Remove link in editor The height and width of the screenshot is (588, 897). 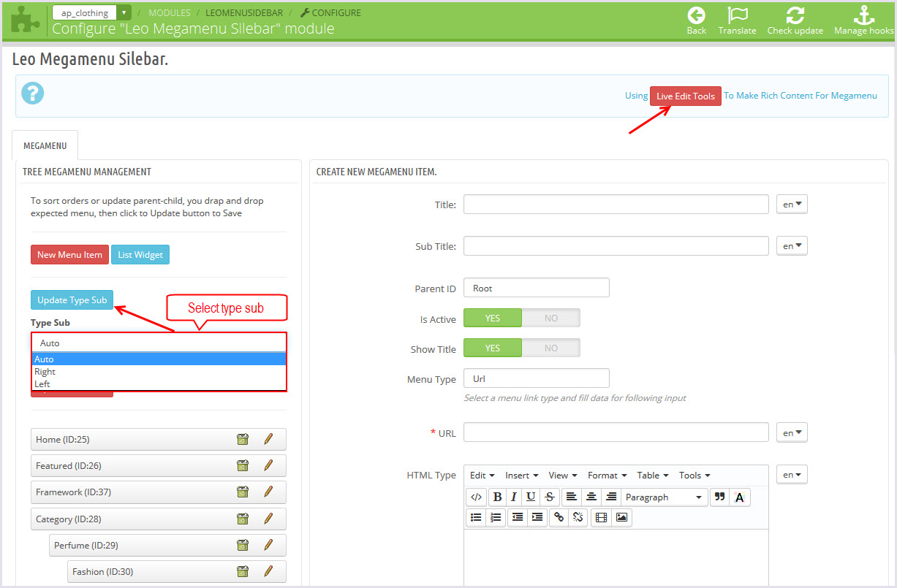(x=578, y=517)
